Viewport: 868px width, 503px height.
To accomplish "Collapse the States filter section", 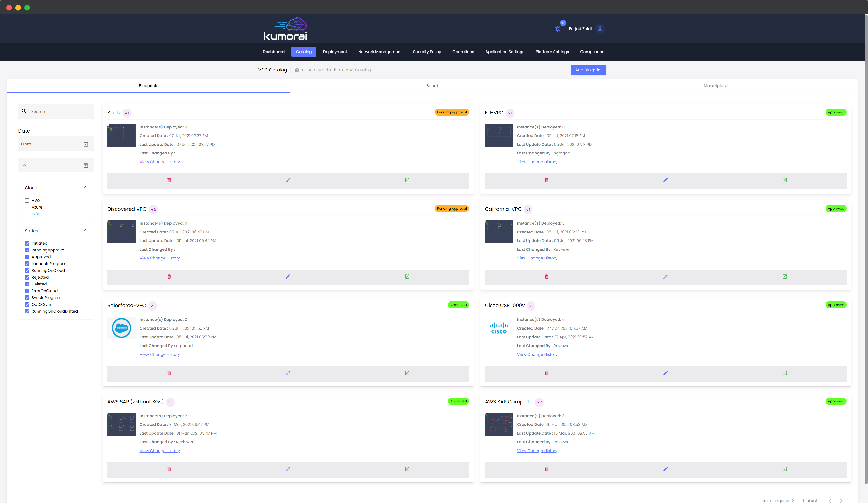I will [86, 230].
